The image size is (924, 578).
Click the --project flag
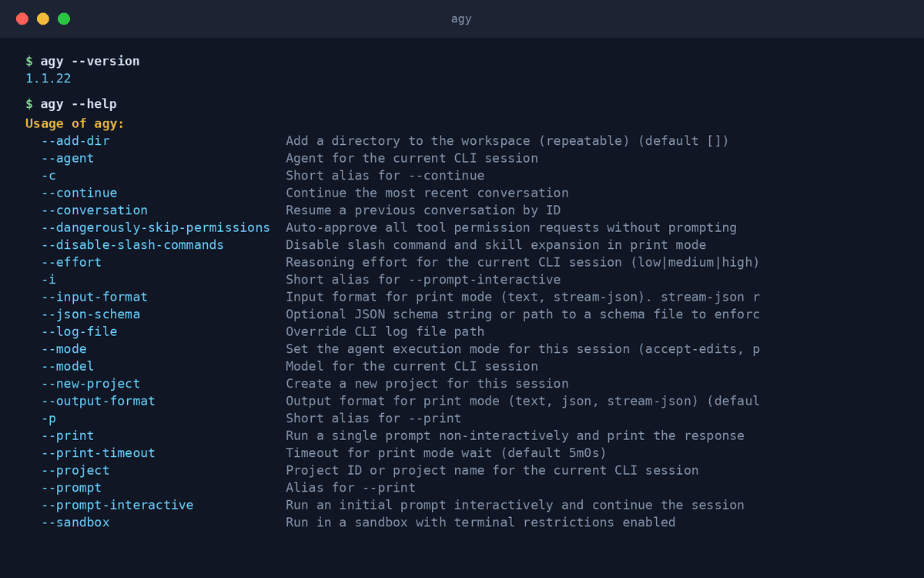point(75,470)
